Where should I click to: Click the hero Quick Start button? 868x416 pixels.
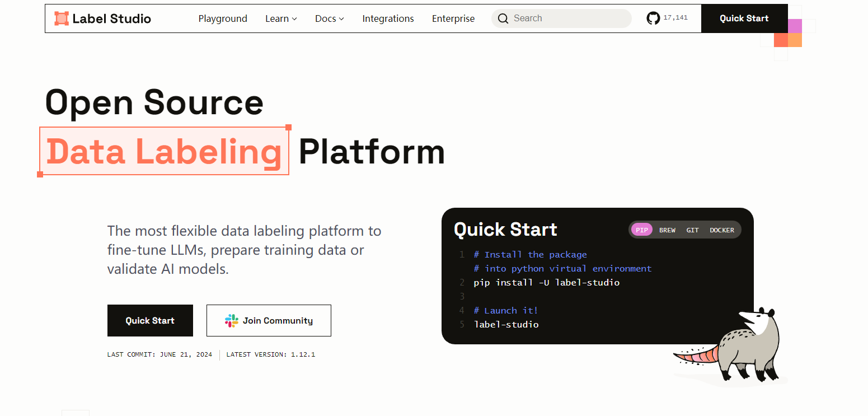(x=150, y=321)
